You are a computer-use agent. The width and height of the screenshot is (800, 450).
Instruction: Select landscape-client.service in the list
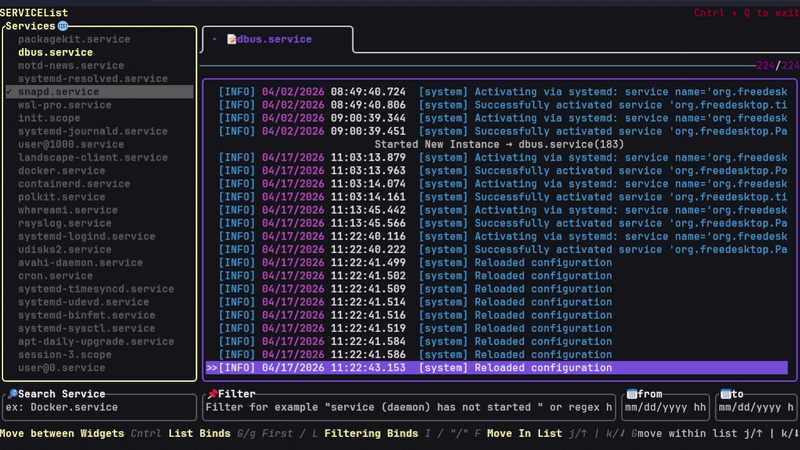[x=99, y=158]
